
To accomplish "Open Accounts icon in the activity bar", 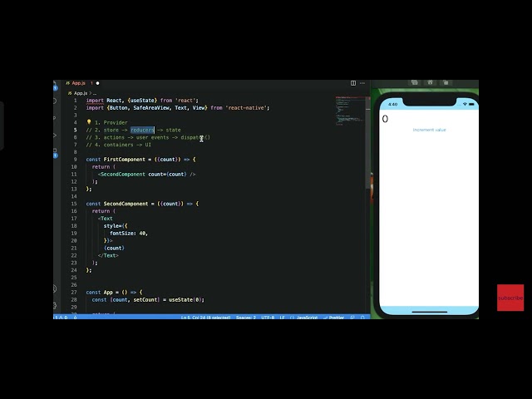I will click(55, 289).
